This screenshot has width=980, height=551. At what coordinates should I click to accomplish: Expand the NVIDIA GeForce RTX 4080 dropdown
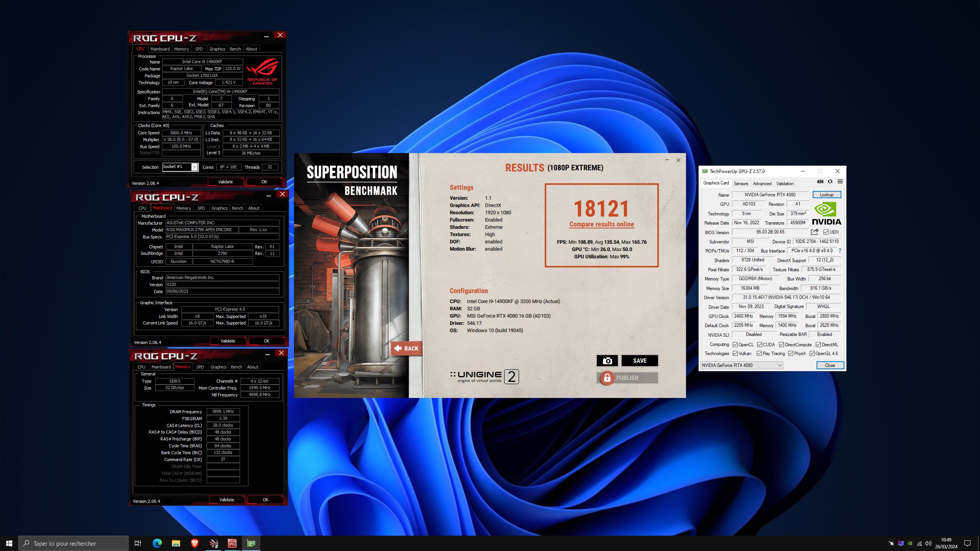pyautogui.click(x=742, y=365)
